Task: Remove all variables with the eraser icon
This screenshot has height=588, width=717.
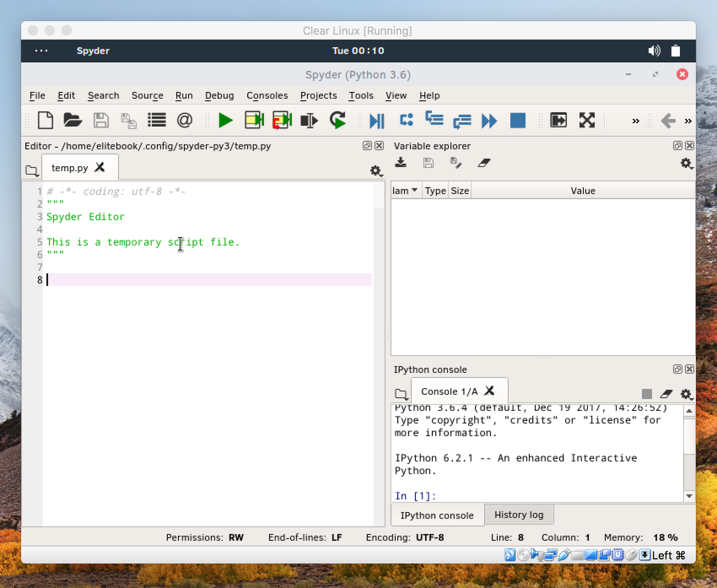Action: click(484, 163)
